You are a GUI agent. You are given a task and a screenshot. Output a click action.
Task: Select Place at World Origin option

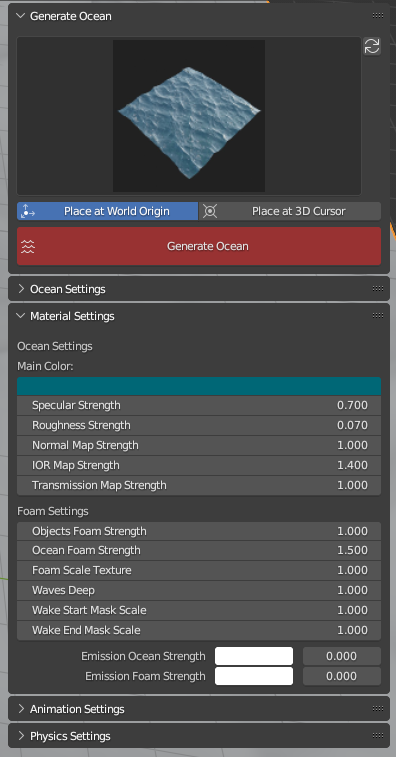pos(108,211)
